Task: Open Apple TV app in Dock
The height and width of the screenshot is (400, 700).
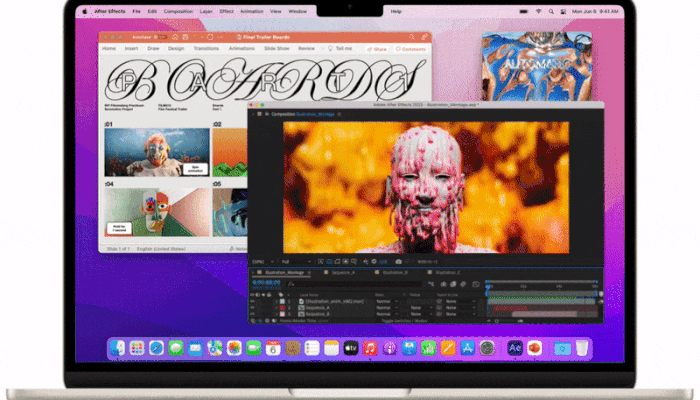Action: click(351, 348)
